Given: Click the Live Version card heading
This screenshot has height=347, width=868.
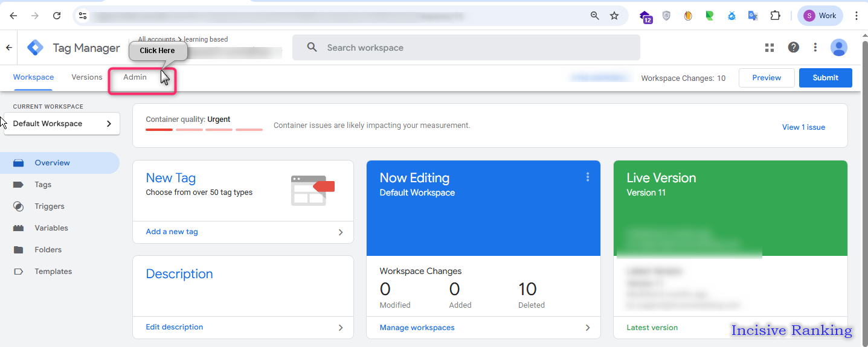Looking at the screenshot, I should 661,178.
